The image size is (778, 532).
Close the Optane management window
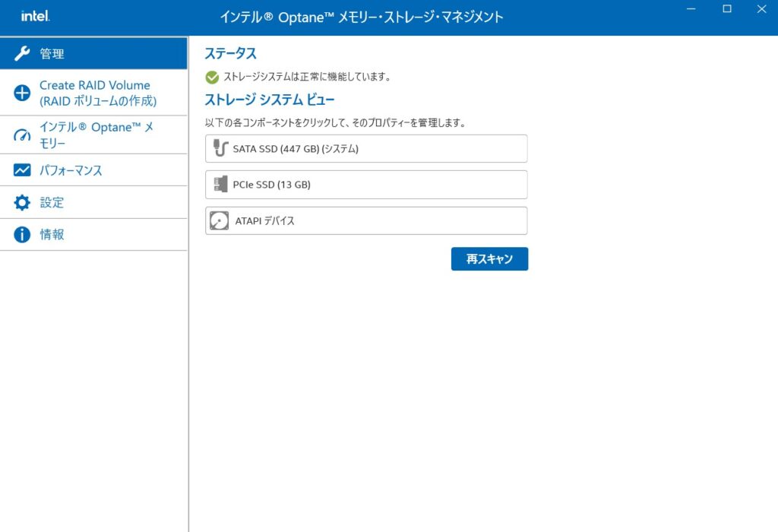(761, 9)
